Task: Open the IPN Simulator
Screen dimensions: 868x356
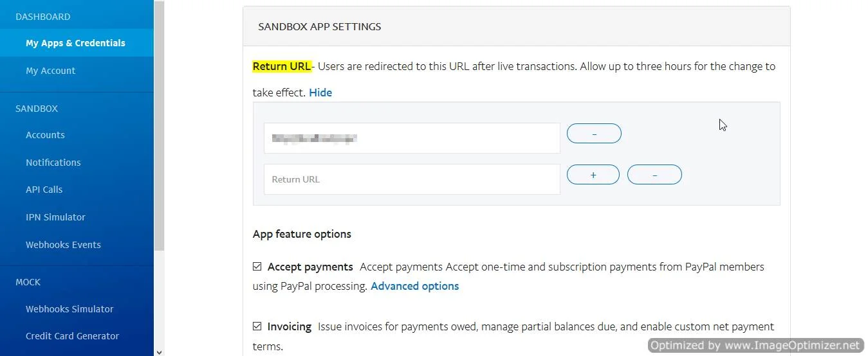Action: tap(55, 217)
